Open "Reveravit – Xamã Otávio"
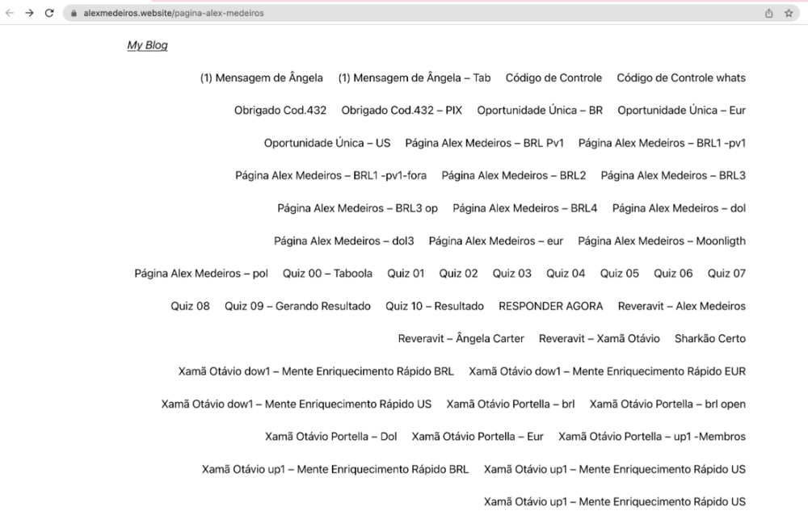The image size is (808, 532). click(600, 339)
